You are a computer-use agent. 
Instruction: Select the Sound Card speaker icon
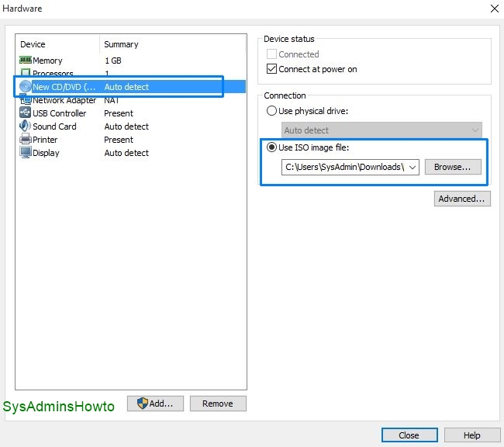tap(25, 126)
